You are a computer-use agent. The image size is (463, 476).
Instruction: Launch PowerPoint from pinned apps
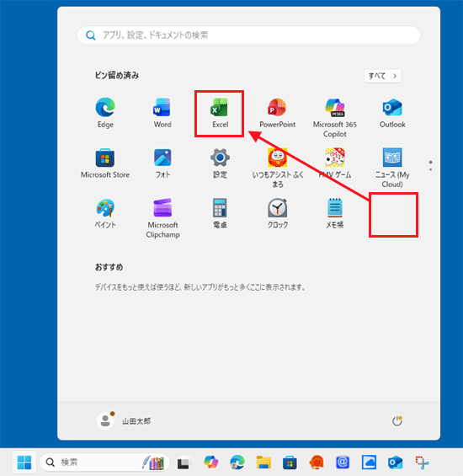277,113
